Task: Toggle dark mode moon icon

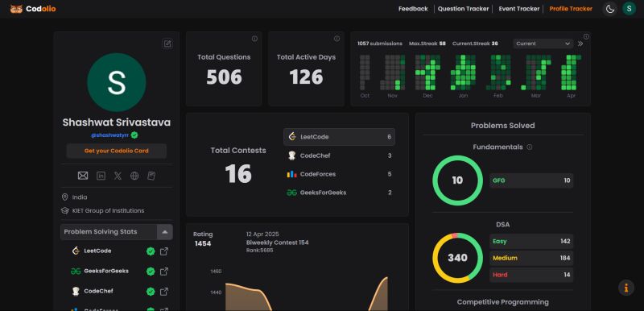Action: click(x=610, y=9)
